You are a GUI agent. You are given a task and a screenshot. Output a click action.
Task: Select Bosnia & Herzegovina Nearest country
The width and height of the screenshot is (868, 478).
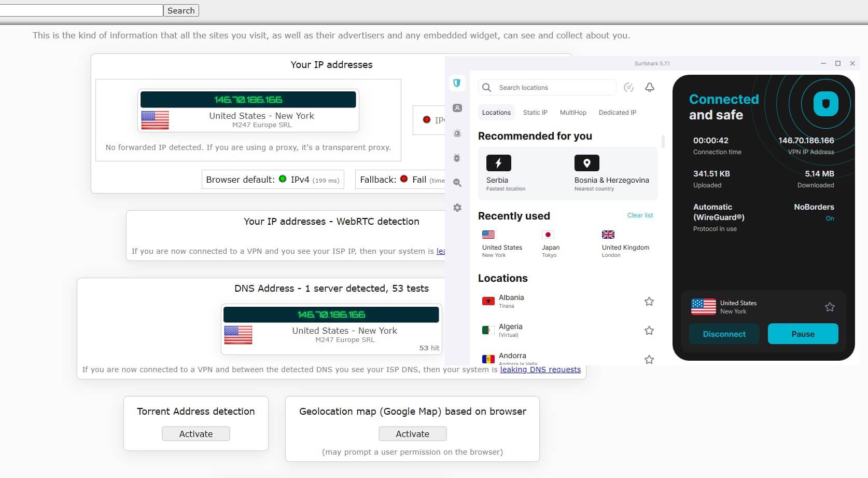[x=612, y=173]
